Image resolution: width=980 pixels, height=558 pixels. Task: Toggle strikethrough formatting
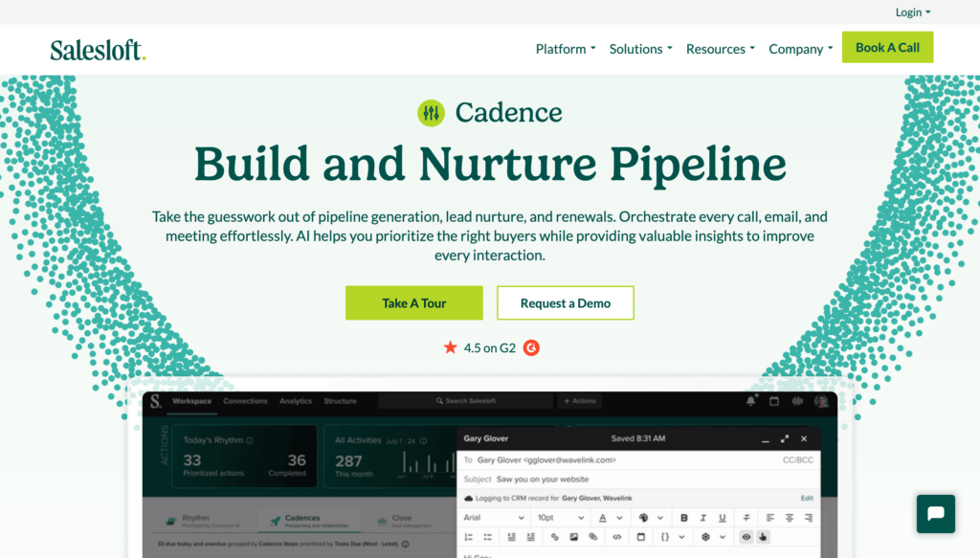(746, 518)
